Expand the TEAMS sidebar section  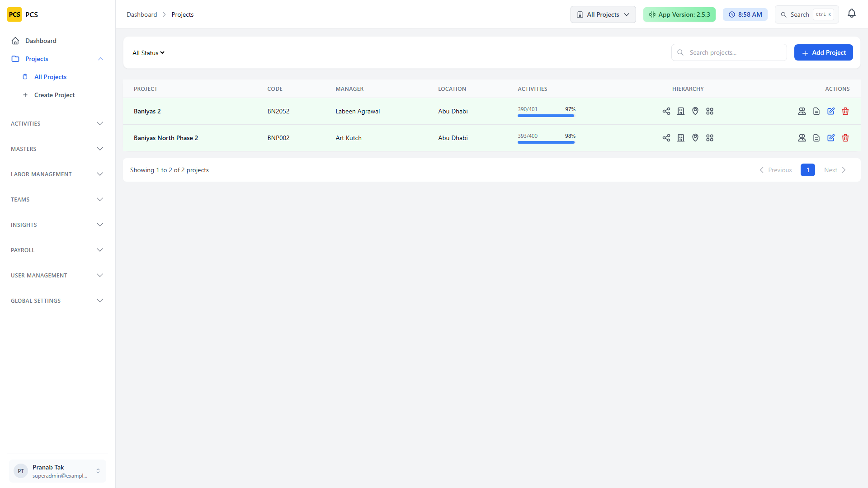(57, 199)
